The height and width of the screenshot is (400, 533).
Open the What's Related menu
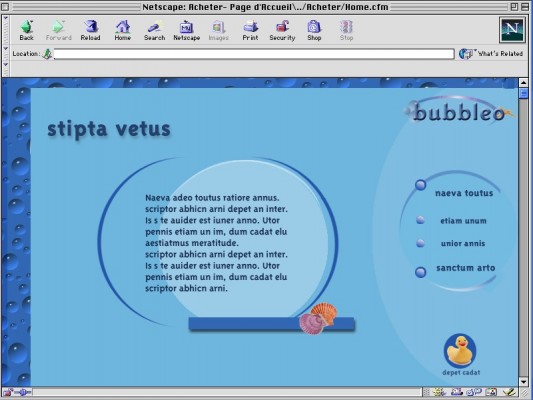[x=491, y=54]
